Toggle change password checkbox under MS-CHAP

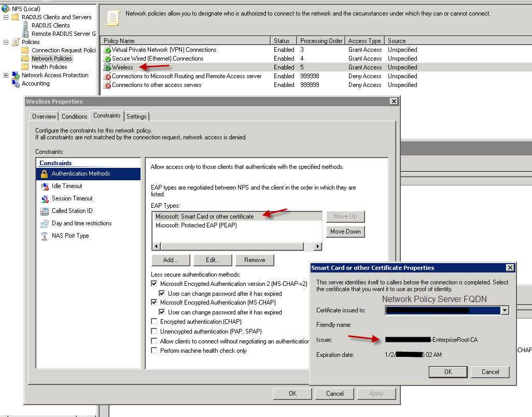[162, 312]
